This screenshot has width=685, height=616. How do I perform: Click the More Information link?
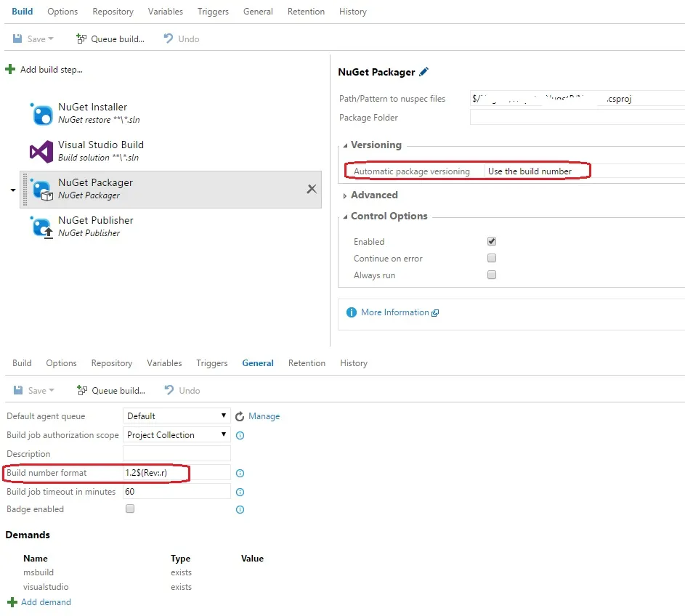[x=395, y=312]
